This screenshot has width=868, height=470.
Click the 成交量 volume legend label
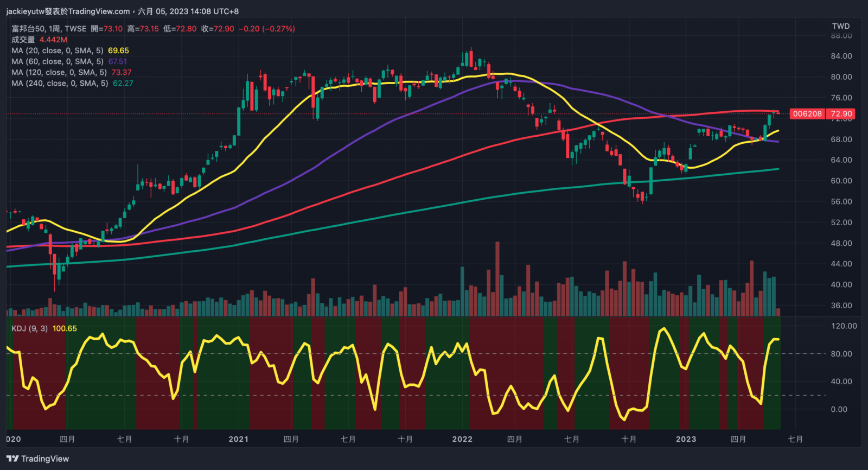(x=23, y=40)
